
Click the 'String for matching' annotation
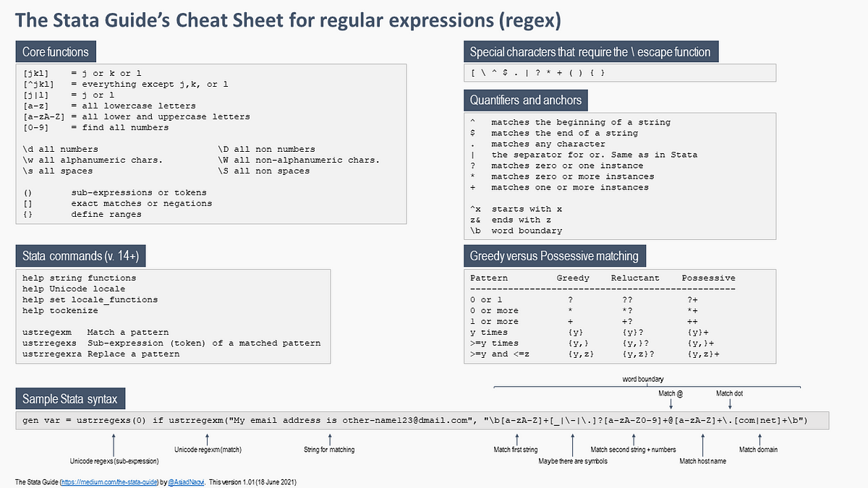click(x=329, y=450)
